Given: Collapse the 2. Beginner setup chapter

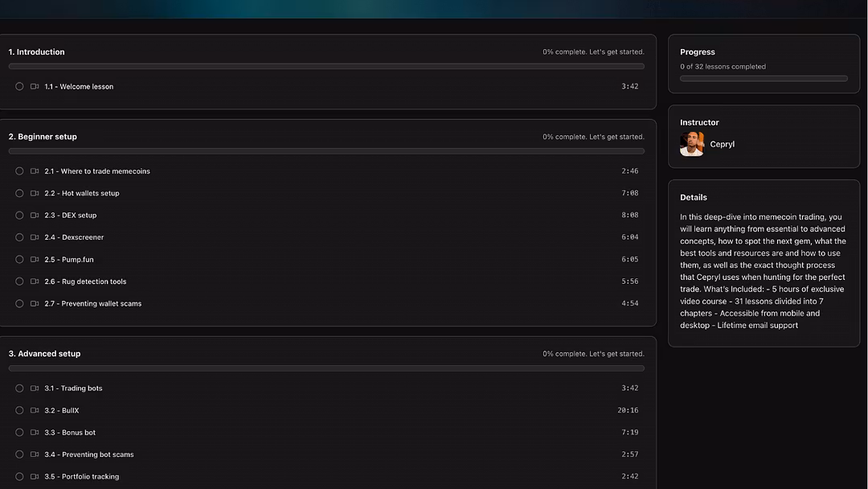Looking at the screenshot, I should [x=43, y=137].
